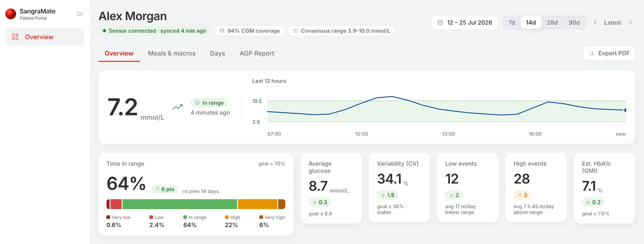Click the green in-range bar segment

pos(180,204)
